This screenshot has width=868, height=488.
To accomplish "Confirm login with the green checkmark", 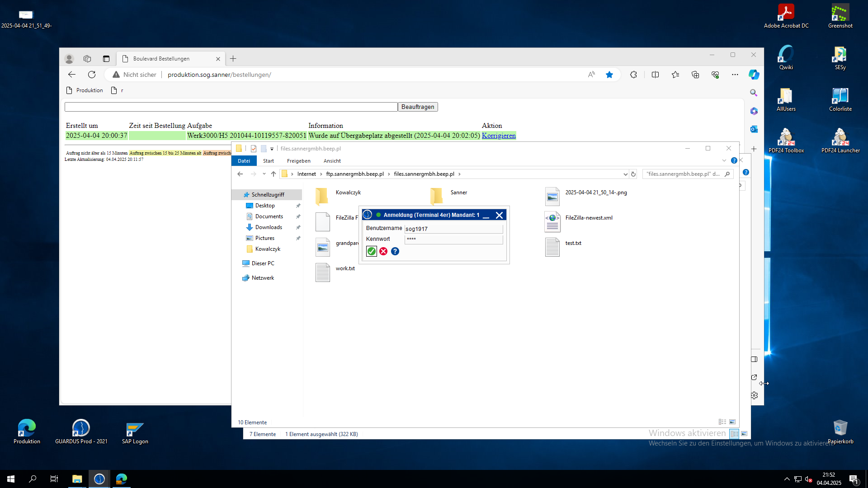I will click(371, 251).
